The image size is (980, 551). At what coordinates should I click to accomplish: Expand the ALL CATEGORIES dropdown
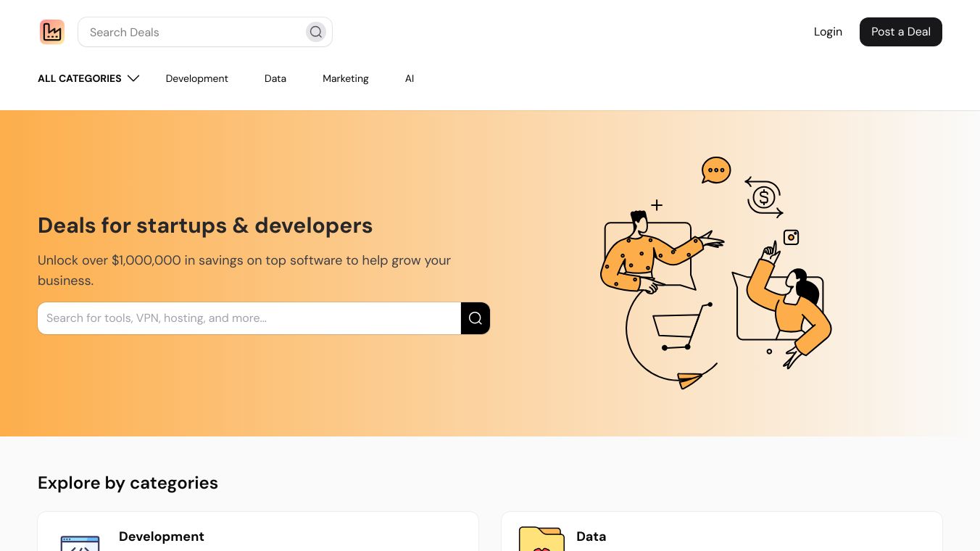point(88,78)
